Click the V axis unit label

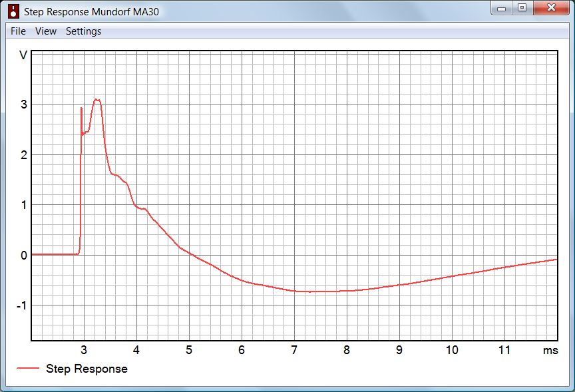(x=23, y=55)
